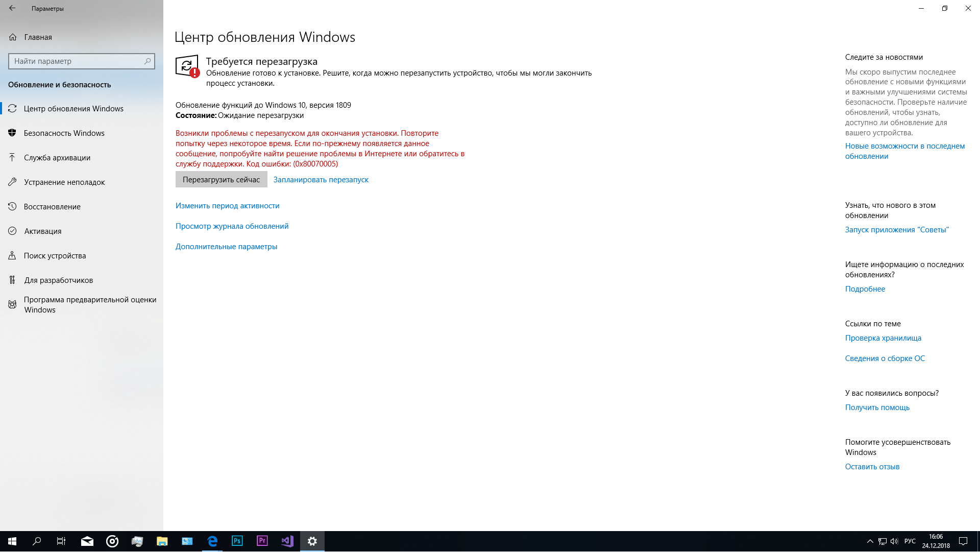
Task: Click Запланировать перезапуск link
Action: (321, 180)
